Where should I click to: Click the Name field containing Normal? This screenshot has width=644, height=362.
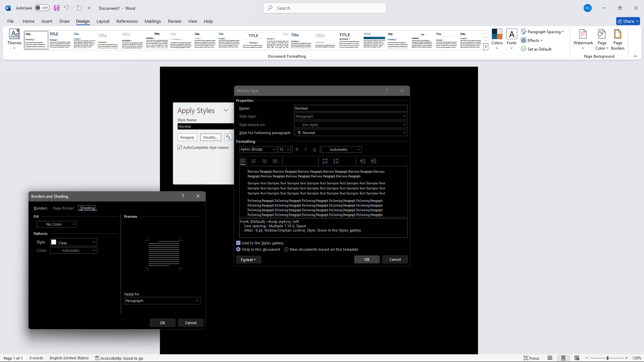click(351, 108)
